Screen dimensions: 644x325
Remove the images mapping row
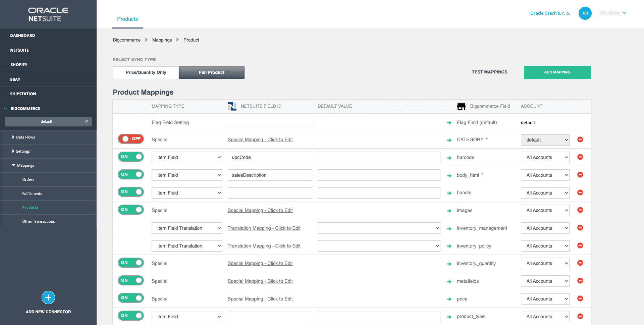(x=580, y=210)
